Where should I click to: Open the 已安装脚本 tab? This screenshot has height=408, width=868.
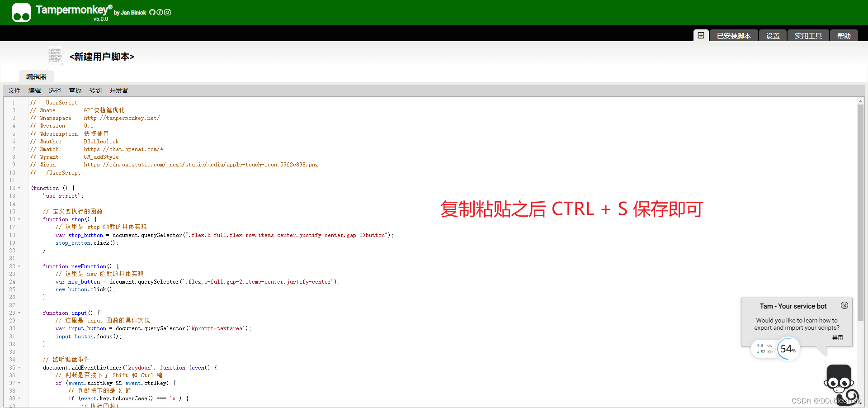[x=734, y=36]
